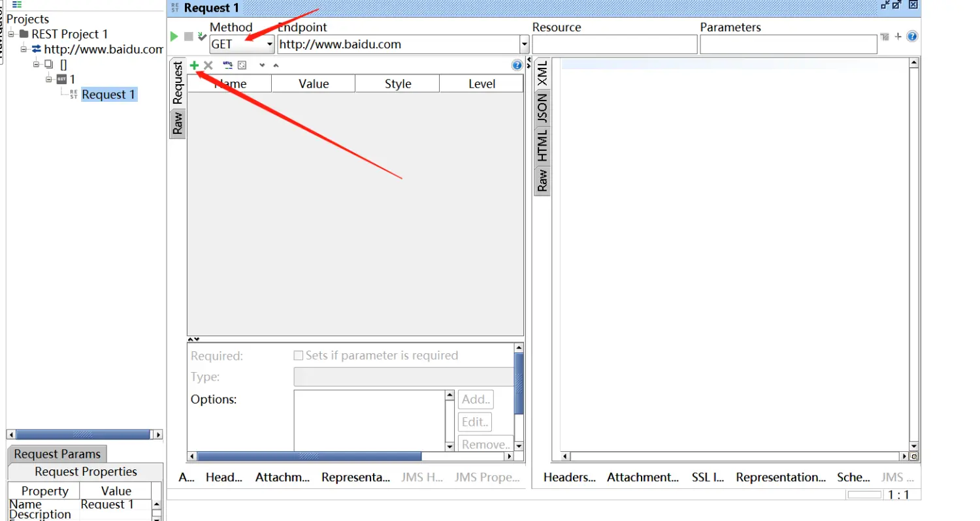Switch to the Raw request tab
980x521 pixels.
tap(178, 123)
